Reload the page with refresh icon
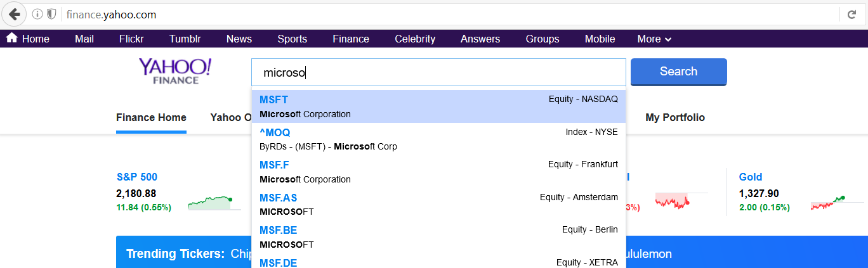The height and width of the screenshot is (268, 868). point(852,14)
